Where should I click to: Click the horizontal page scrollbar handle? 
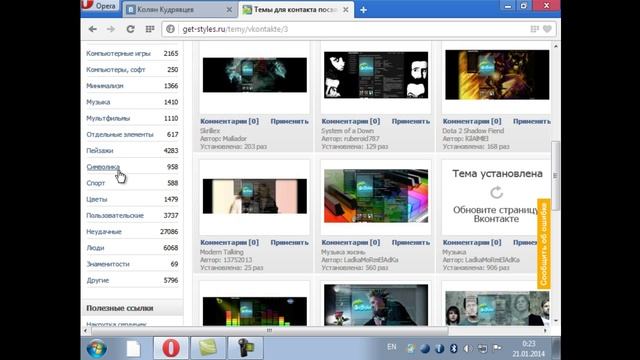pyautogui.click(x=269, y=330)
